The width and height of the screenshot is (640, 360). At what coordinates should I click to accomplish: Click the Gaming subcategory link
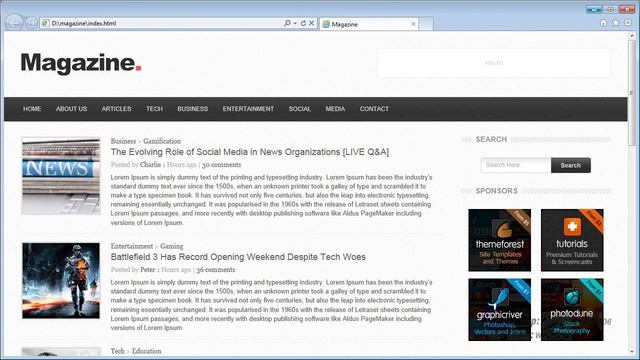171,246
